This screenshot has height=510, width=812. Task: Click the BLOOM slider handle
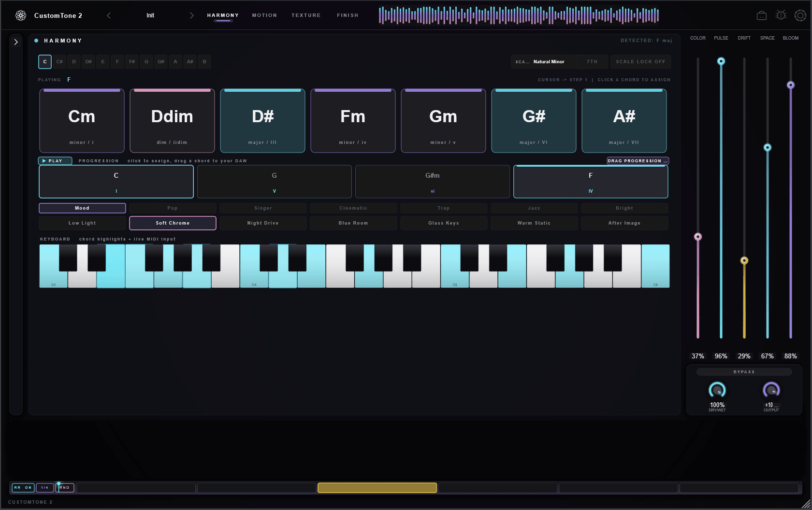coord(791,85)
